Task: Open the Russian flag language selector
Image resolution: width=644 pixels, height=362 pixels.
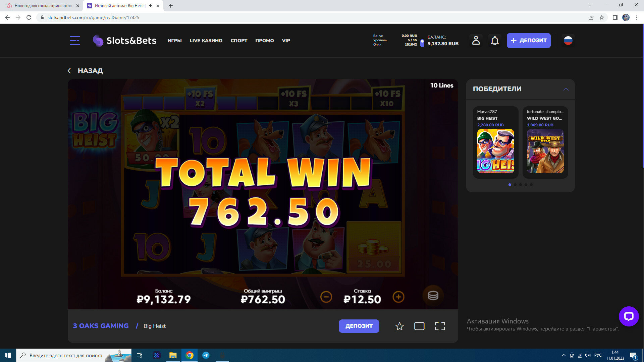Action: pyautogui.click(x=568, y=41)
